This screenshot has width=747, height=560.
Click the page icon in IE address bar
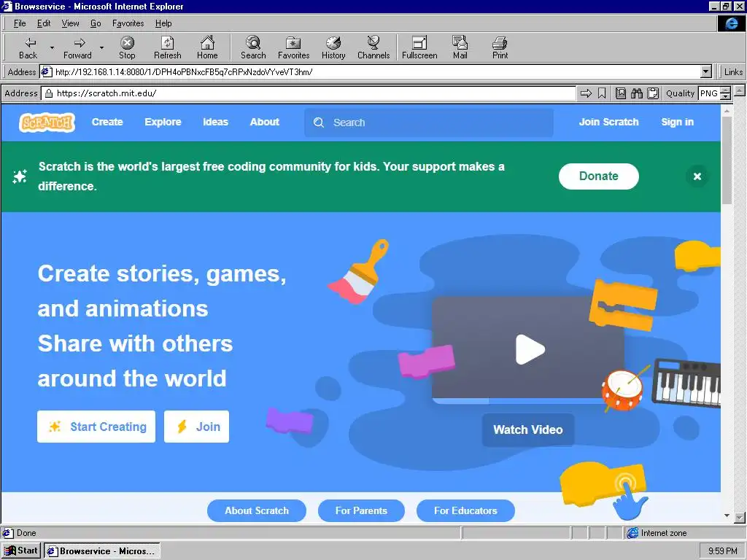coord(46,72)
